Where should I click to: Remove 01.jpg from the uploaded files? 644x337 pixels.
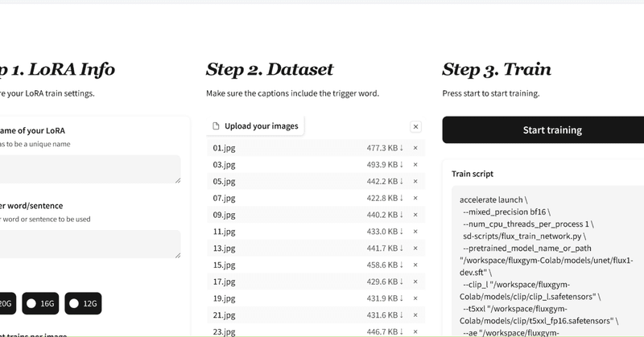415,148
